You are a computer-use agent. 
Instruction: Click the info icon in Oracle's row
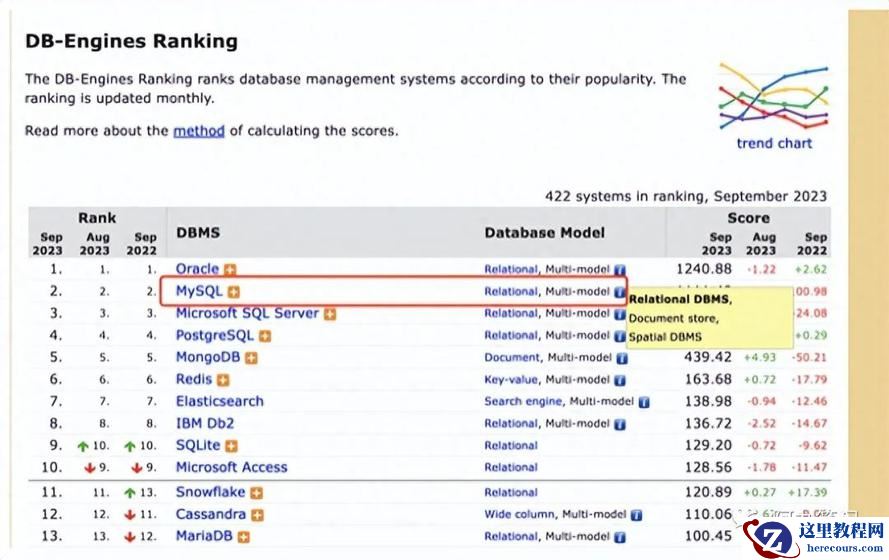620,270
